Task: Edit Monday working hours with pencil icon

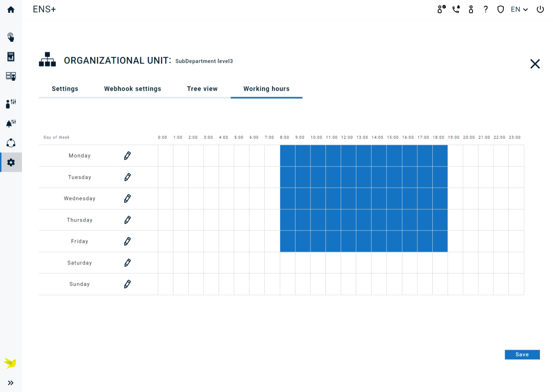Action: [x=127, y=155]
